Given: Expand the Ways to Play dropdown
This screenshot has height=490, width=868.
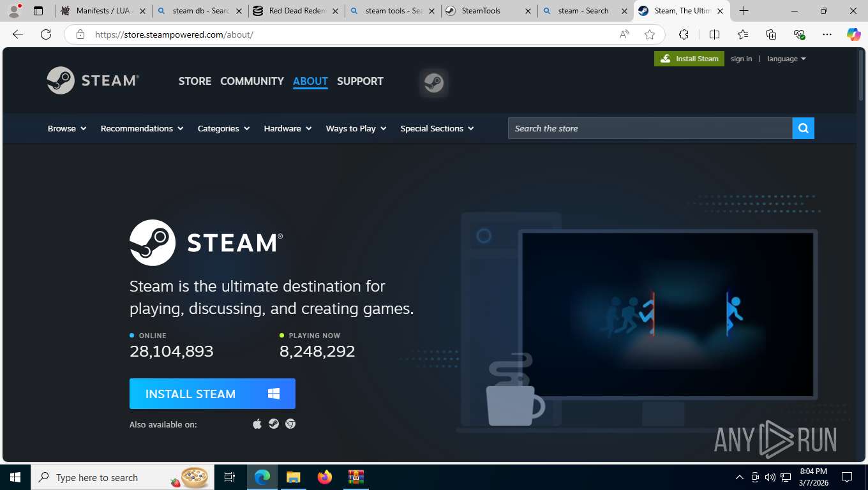Looking at the screenshot, I should pos(356,128).
